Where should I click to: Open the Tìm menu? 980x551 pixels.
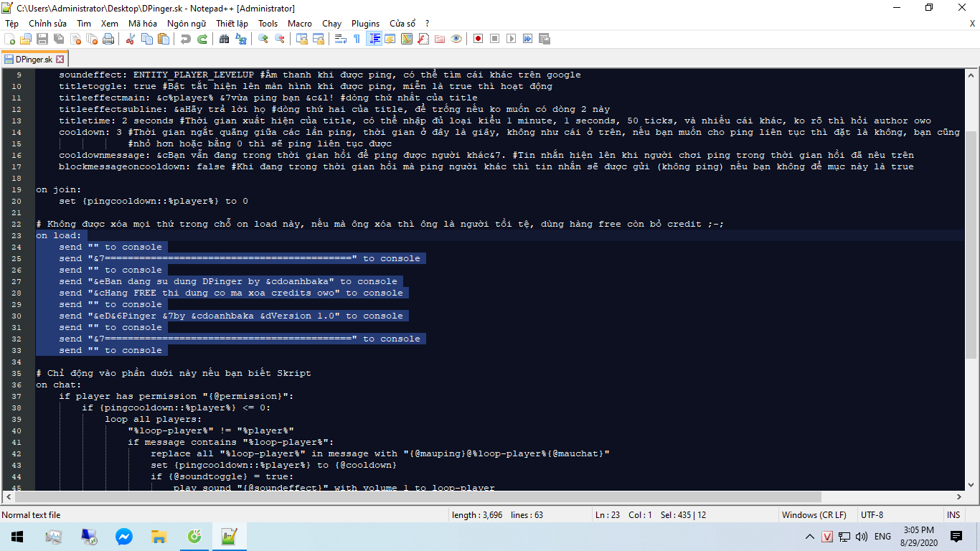click(84, 24)
